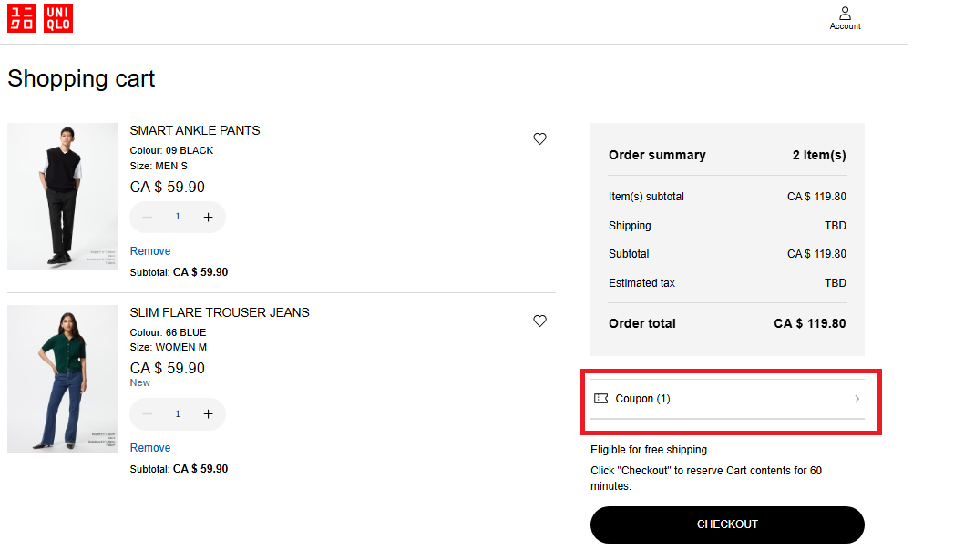Open Slim Flare Trouser Jeans product image
954x560 pixels.
tap(63, 379)
